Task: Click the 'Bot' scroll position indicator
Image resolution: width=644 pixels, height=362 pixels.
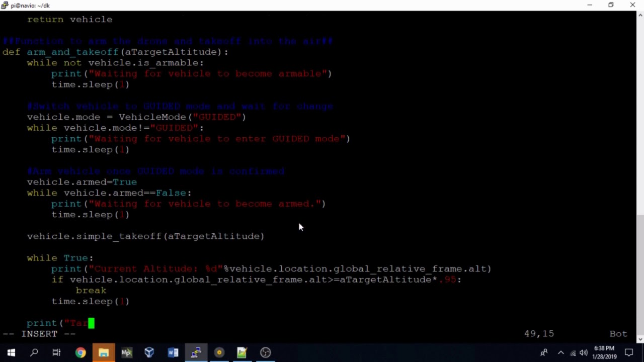Action: click(618, 334)
